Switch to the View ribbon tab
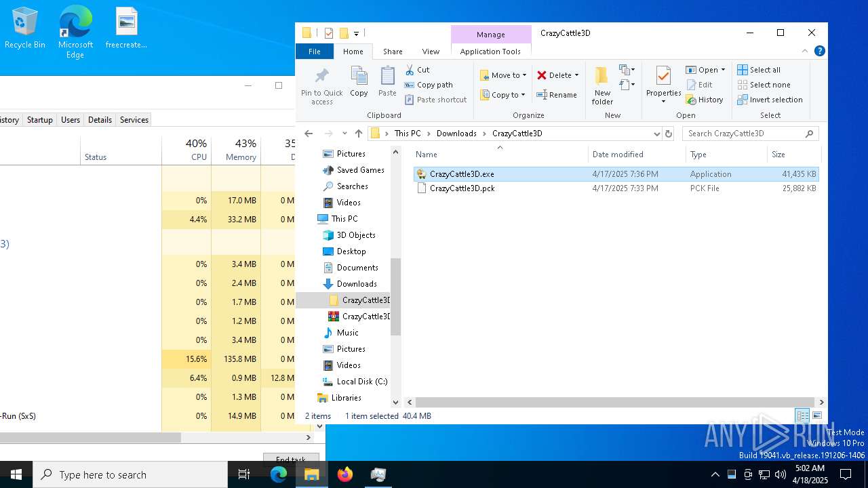This screenshot has height=488, width=868. (431, 52)
